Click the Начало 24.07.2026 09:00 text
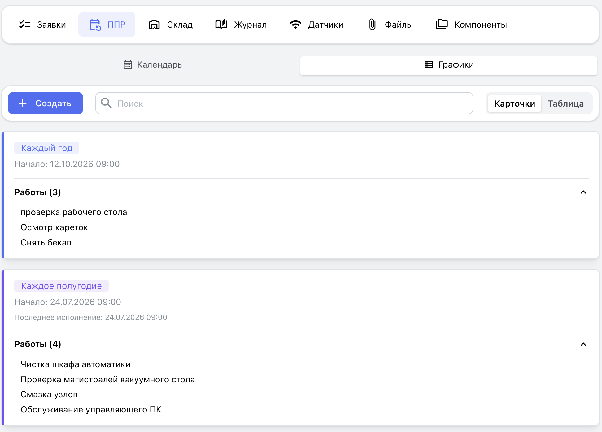602x432 pixels. (68, 302)
